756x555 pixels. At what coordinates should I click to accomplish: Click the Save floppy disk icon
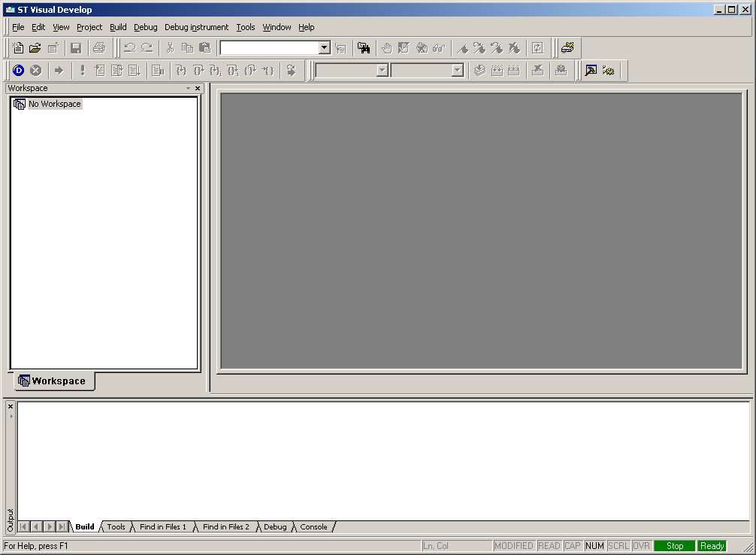coord(76,48)
